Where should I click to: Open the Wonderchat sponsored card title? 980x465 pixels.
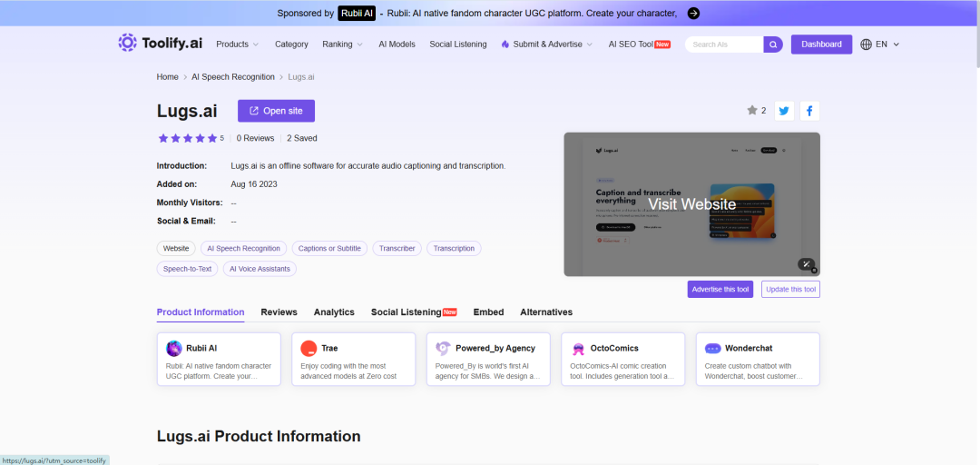click(750, 348)
